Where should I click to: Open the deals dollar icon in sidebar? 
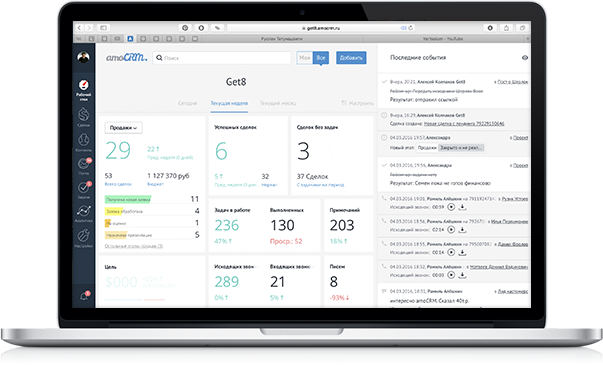coord(83,114)
